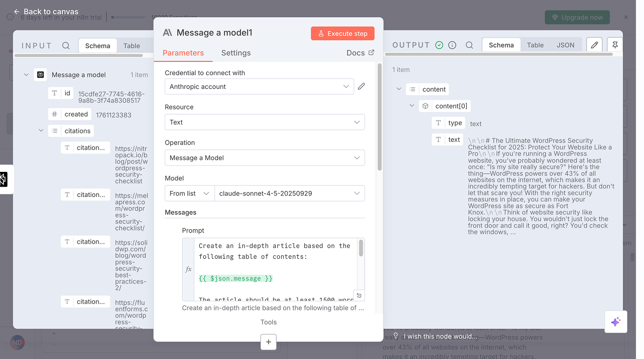Click the content list type icon
Viewport: 644px width, 359px height.
[412, 89]
